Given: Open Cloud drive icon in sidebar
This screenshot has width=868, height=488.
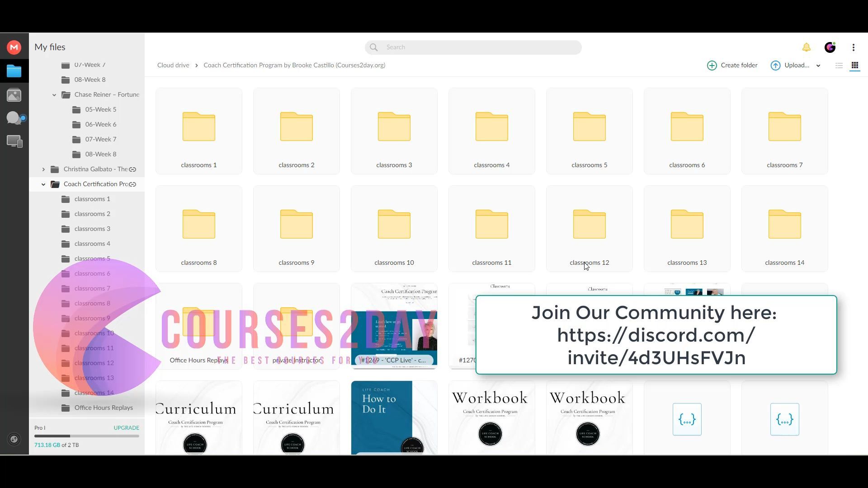Looking at the screenshot, I should [x=14, y=71].
